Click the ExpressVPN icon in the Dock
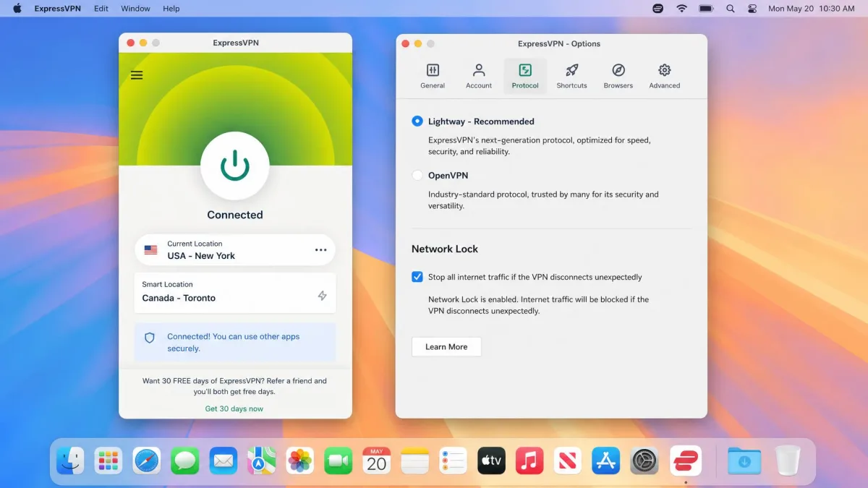This screenshot has width=868, height=488. (x=686, y=460)
